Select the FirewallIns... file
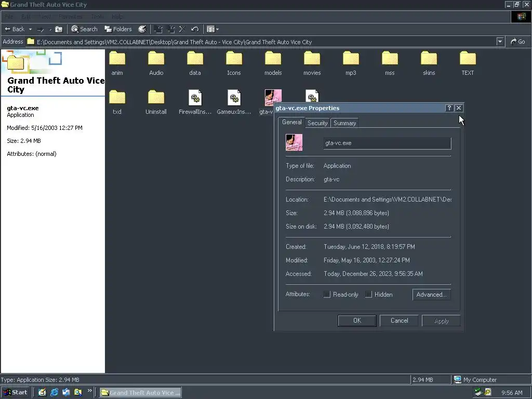 pos(195,102)
